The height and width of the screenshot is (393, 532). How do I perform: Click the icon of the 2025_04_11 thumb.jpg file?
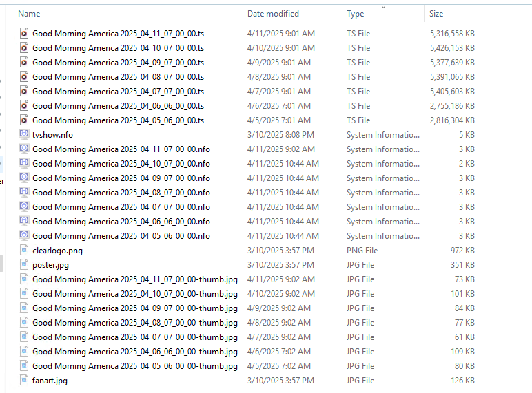[x=24, y=279]
